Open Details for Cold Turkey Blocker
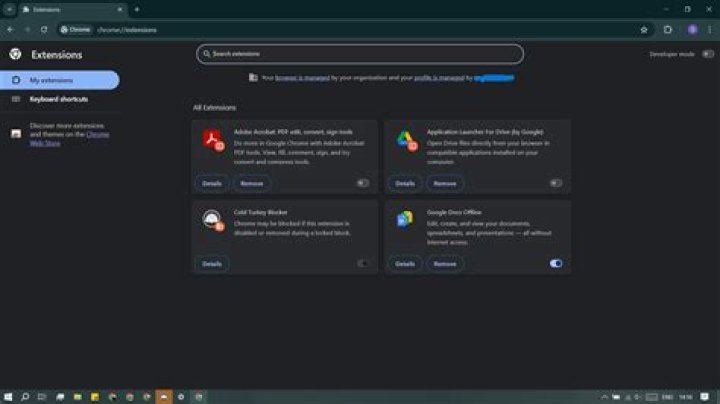The image size is (720, 404). click(x=212, y=264)
